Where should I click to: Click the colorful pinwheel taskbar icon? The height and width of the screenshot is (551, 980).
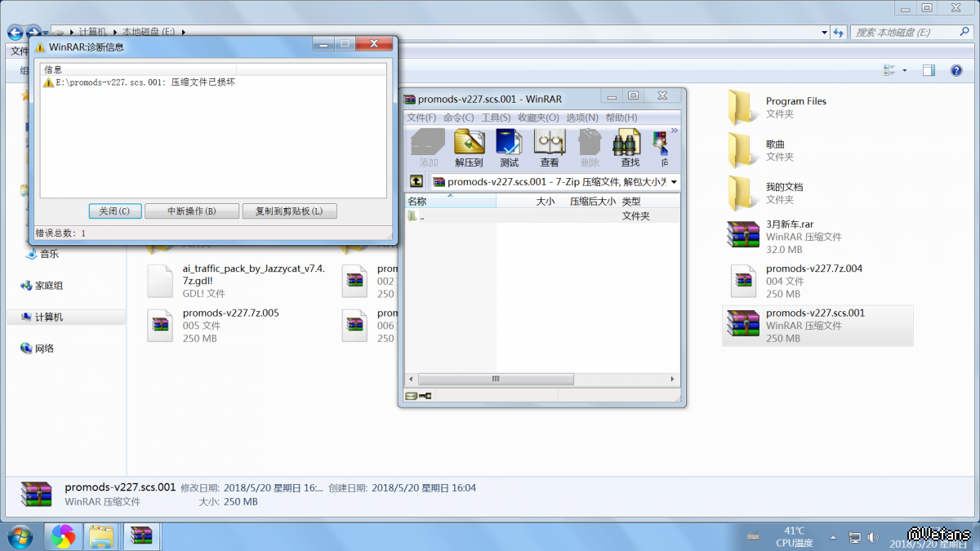click(x=63, y=536)
